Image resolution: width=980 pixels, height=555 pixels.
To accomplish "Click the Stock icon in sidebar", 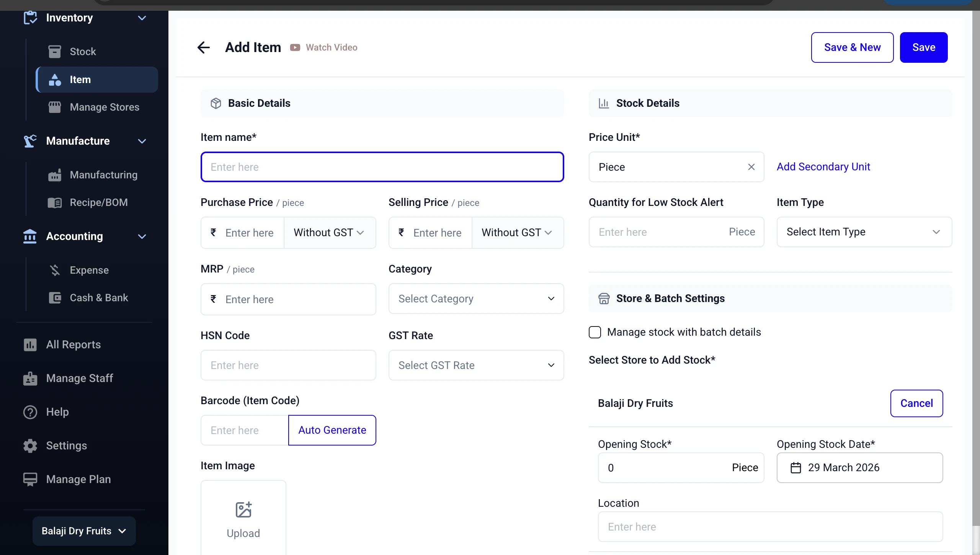I will [55, 51].
